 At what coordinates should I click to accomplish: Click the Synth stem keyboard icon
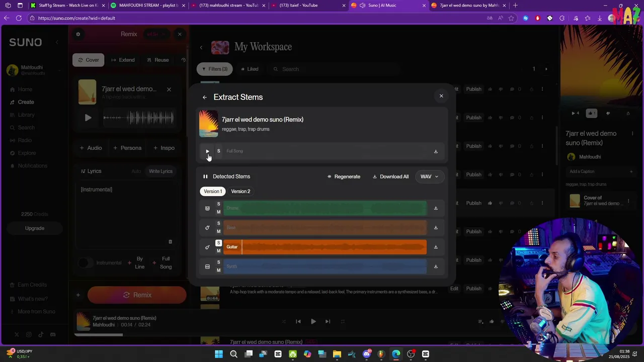207,266
